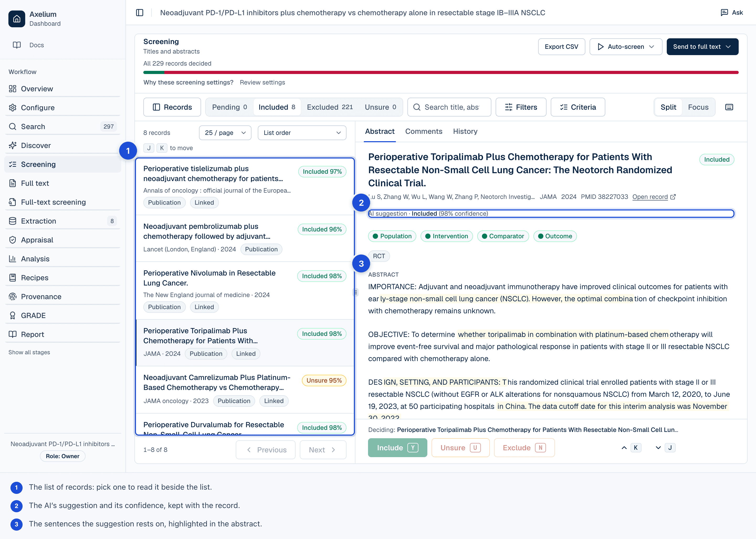Switch to the Comments tab
This screenshot has height=539, width=756.
click(424, 131)
